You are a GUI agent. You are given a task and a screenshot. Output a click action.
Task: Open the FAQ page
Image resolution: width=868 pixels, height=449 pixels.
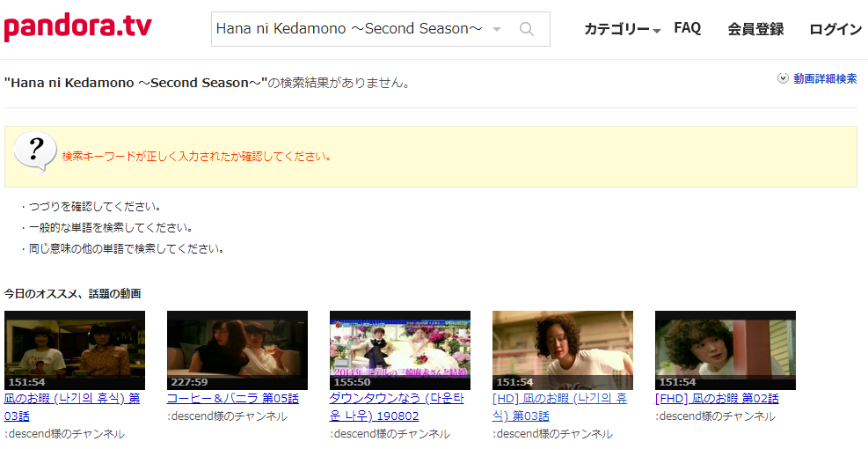[688, 27]
